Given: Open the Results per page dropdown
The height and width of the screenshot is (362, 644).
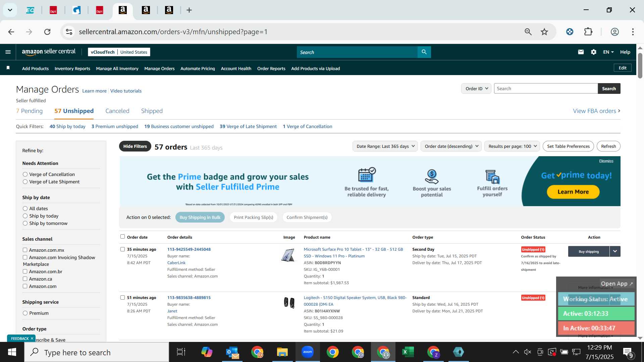Looking at the screenshot, I should click(512, 146).
